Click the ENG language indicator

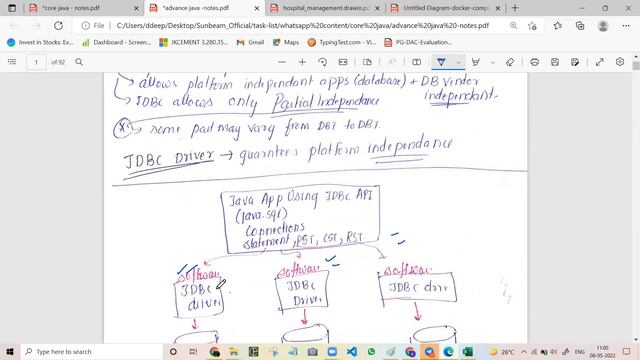pos(580,352)
